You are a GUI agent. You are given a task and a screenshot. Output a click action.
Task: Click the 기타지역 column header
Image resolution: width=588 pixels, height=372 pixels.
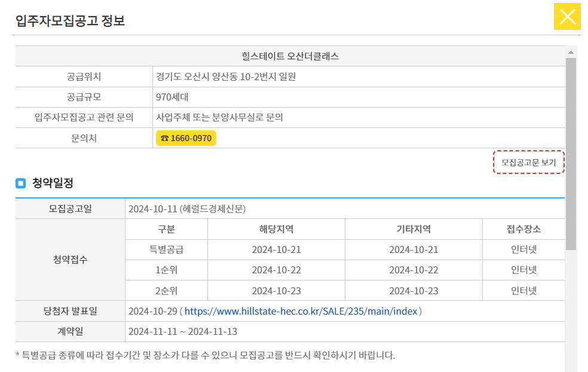click(x=414, y=229)
